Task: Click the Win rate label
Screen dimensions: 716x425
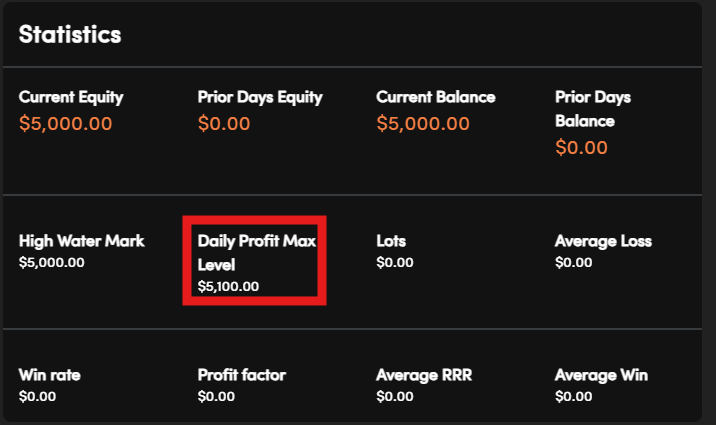Action: pyautogui.click(x=50, y=375)
